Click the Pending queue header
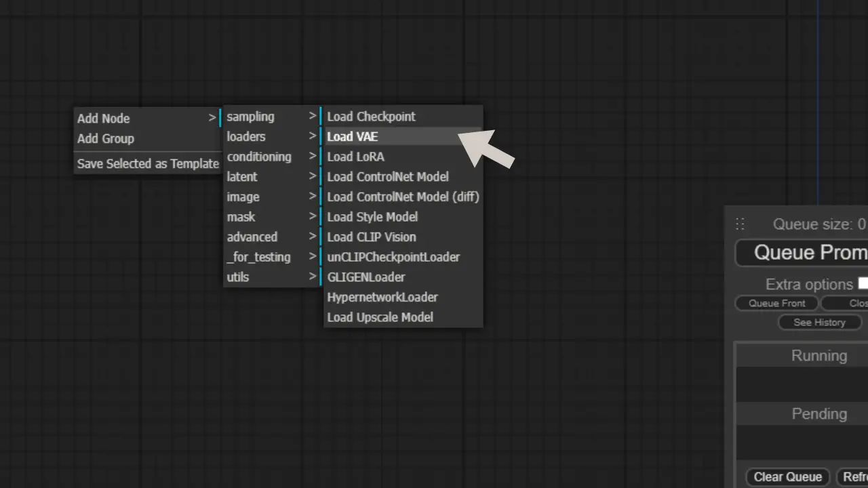The width and height of the screenshot is (868, 488). (x=802, y=414)
